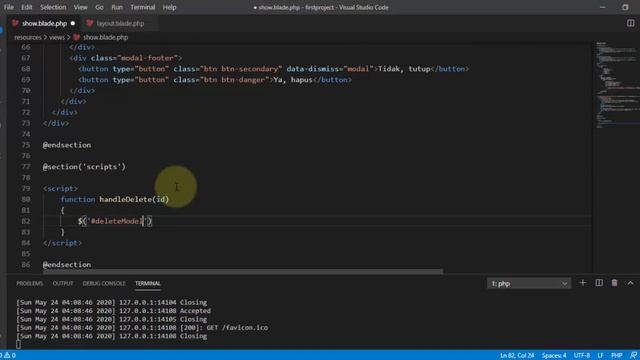Open the Go menu
Image resolution: width=640 pixels, height=360 pixels.
99,7
